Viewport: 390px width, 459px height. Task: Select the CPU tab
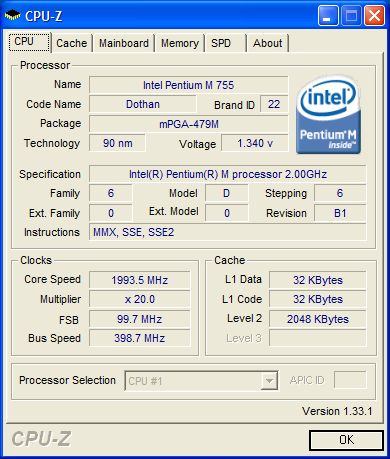pos(29,42)
